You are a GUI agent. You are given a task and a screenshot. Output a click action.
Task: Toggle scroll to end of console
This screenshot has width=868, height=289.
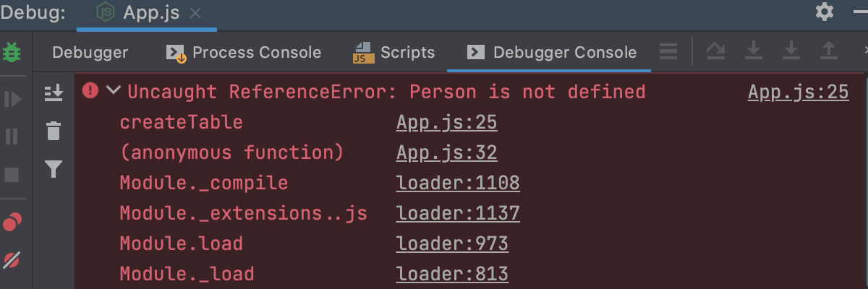pyautogui.click(x=54, y=92)
